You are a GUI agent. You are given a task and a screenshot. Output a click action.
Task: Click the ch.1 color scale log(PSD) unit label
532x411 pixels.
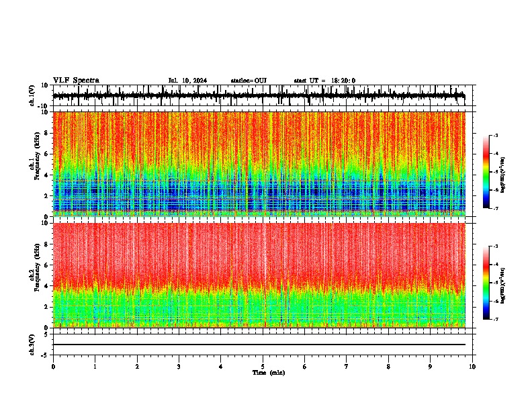(503, 175)
